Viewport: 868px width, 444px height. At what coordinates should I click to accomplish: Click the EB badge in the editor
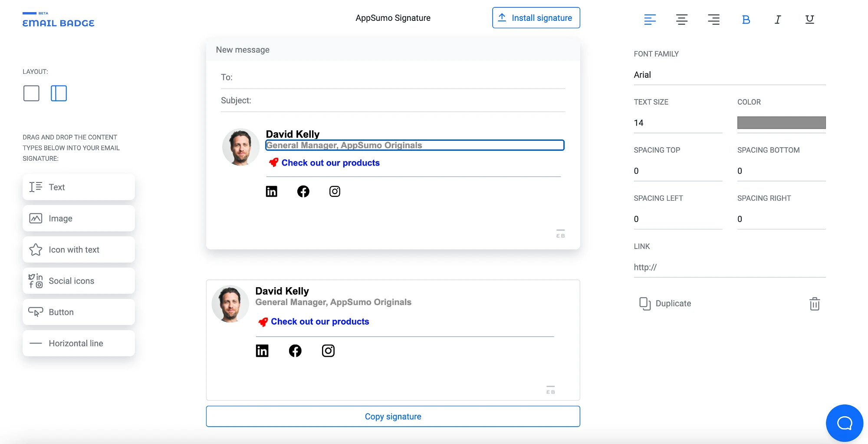tap(560, 234)
